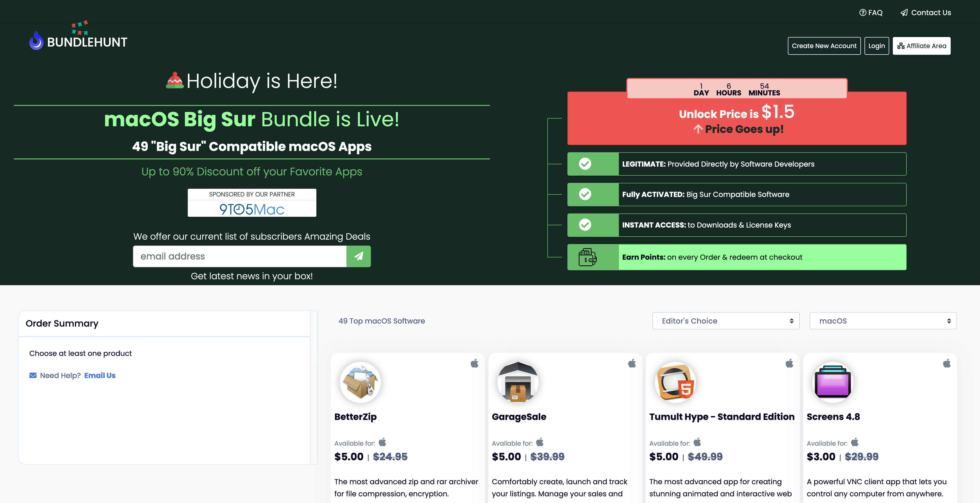
Task: Click the price goes up arrow icon
Action: click(698, 129)
